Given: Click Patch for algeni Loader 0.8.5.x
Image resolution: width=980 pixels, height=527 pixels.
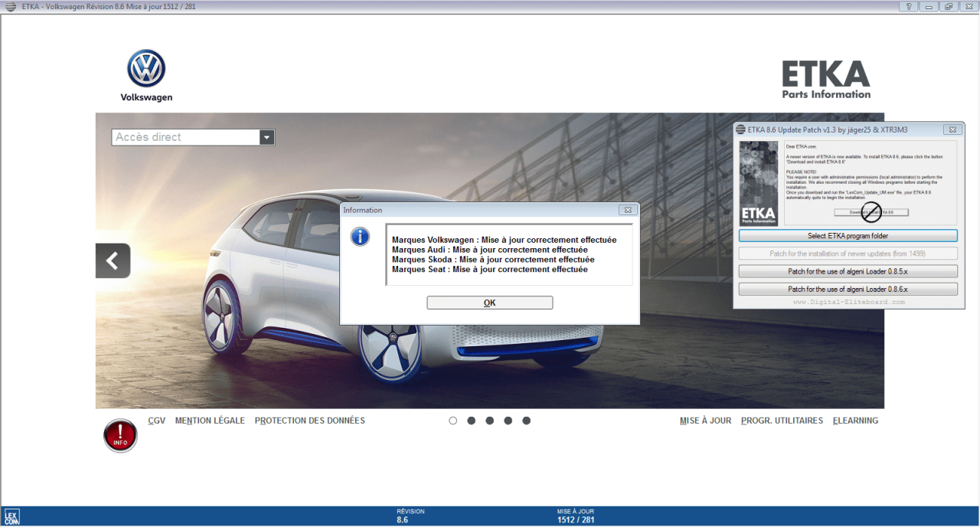Looking at the screenshot, I should click(848, 271).
